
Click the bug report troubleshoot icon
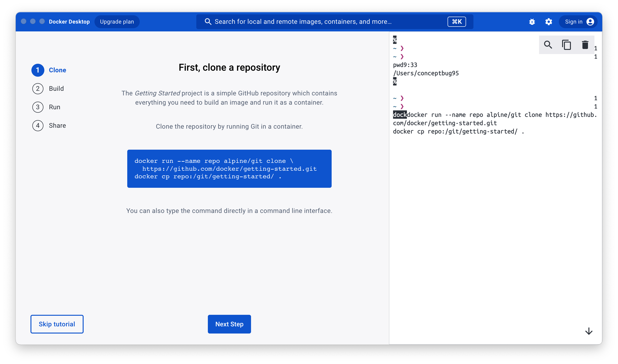pos(532,22)
